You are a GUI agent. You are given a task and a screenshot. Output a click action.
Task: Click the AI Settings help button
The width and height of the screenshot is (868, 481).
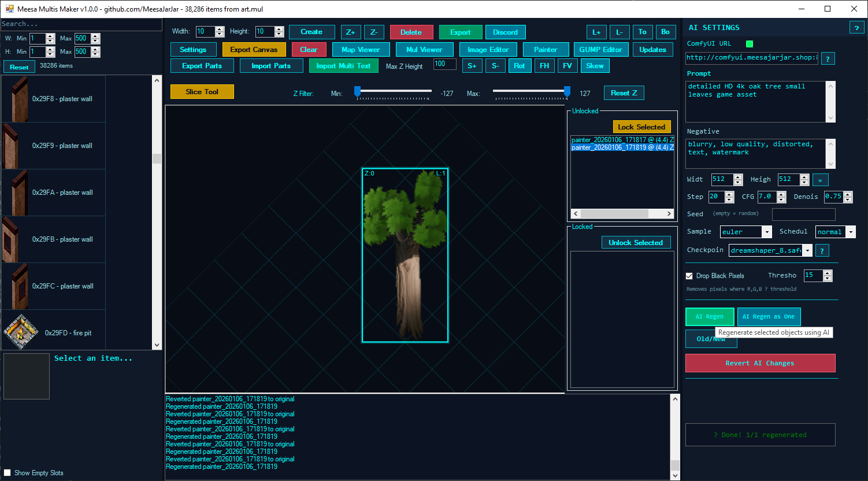coord(856,28)
